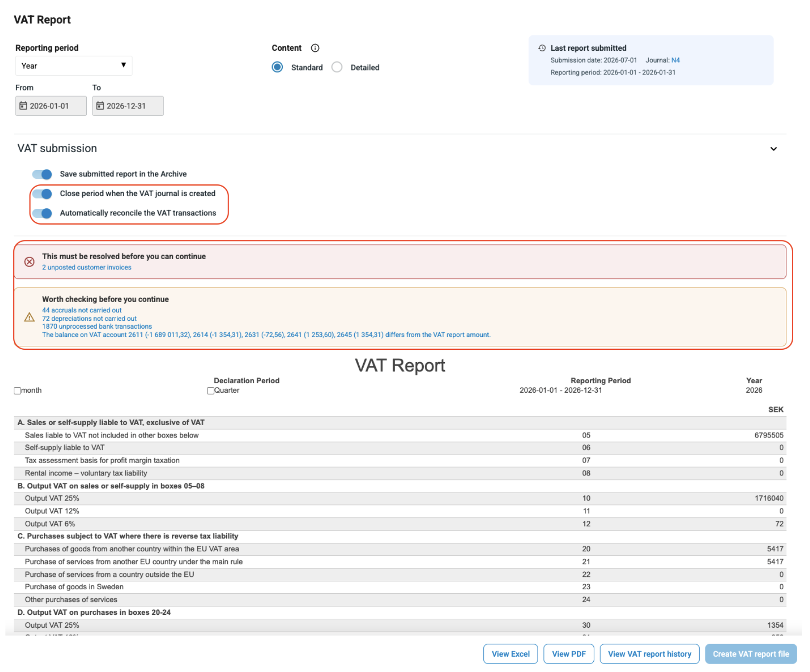Open journal N4 link
The width and height of the screenshot is (810, 672).
click(675, 60)
